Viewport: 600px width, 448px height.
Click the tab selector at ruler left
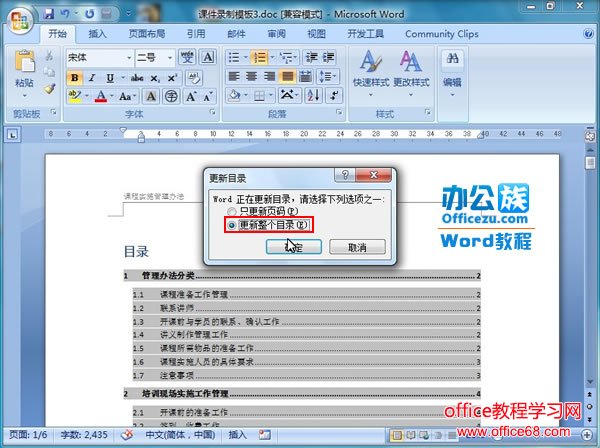pyautogui.click(x=13, y=135)
